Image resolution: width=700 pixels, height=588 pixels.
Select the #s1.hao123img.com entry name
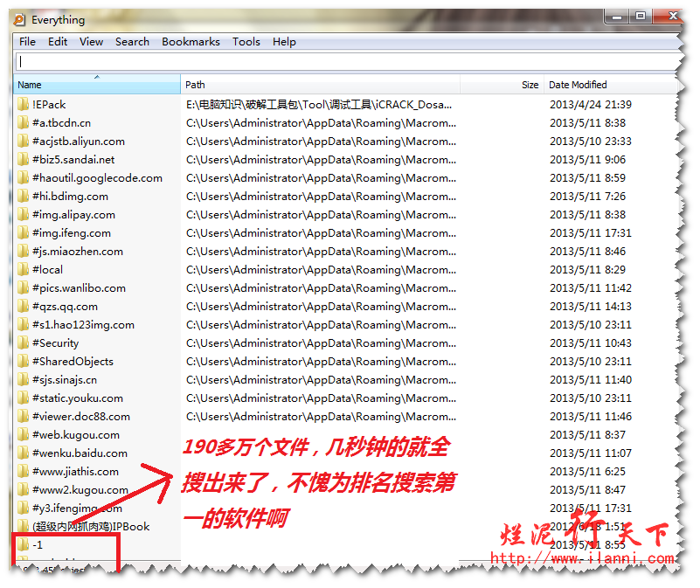coord(83,325)
